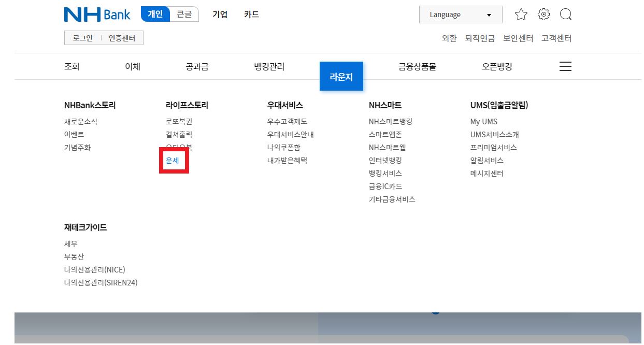The height and width of the screenshot is (345, 644).
Task: Open 기타금융서비스 link
Action: (392, 199)
